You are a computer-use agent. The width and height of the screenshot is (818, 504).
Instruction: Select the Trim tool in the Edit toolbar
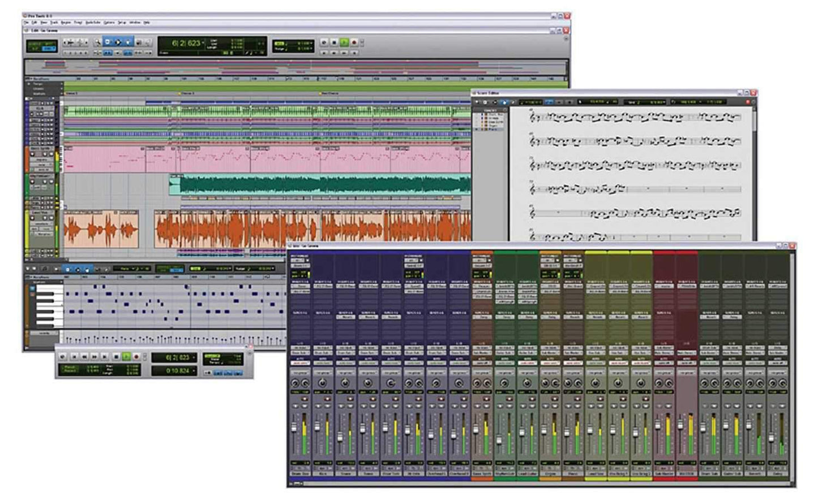tap(108, 41)
